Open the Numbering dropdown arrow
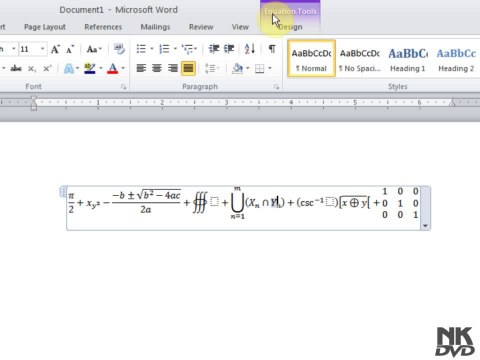The image size is (480, 360). click(175, 49)
